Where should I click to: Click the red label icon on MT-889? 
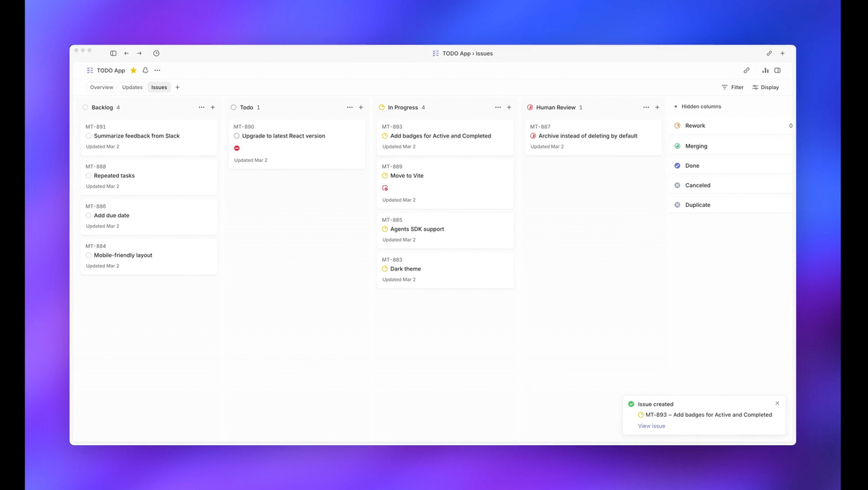pos(385,188)
